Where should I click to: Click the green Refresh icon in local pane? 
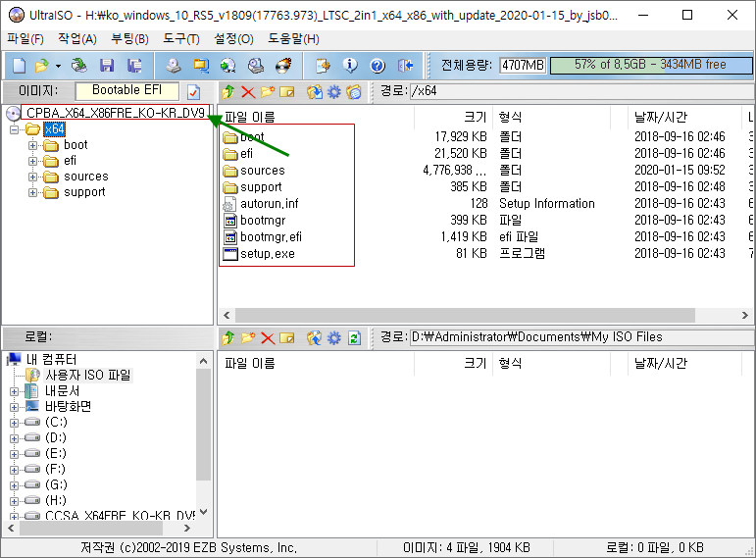pos(354,338)
